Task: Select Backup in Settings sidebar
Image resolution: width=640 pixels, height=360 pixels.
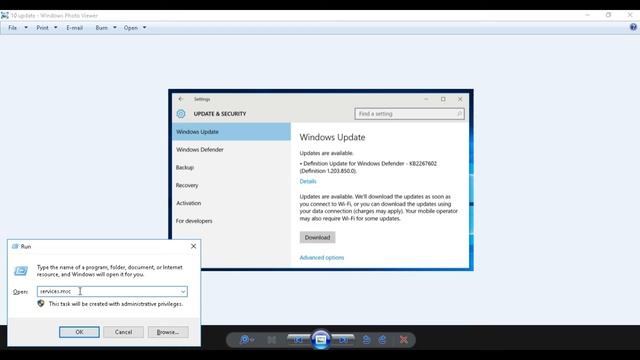Action: [231, 167]
